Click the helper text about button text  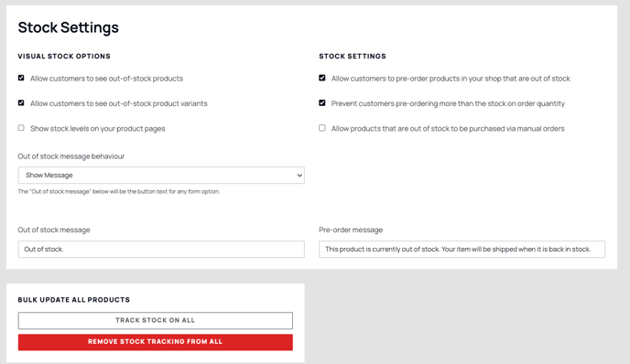tap(118, 191)
